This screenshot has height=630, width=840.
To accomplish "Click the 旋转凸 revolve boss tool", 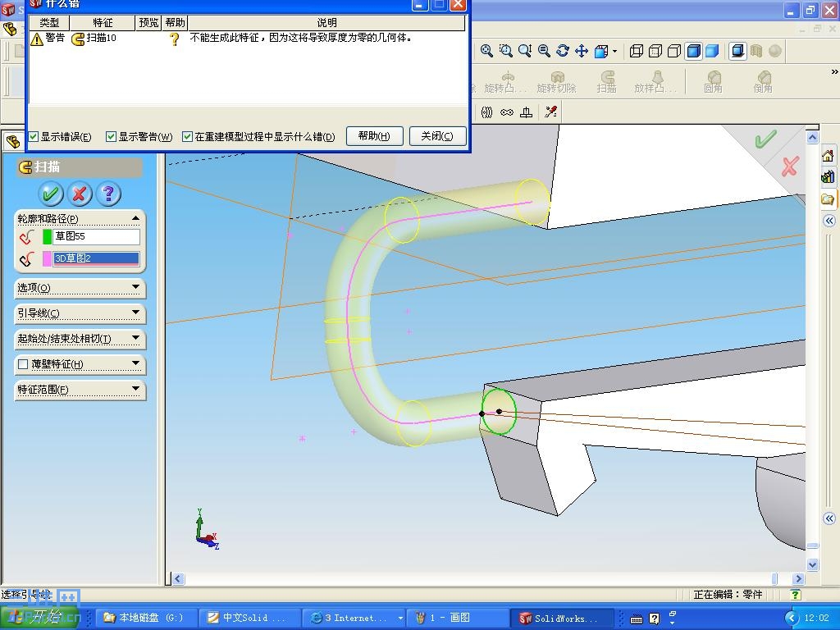I will [x=507, y=82].
